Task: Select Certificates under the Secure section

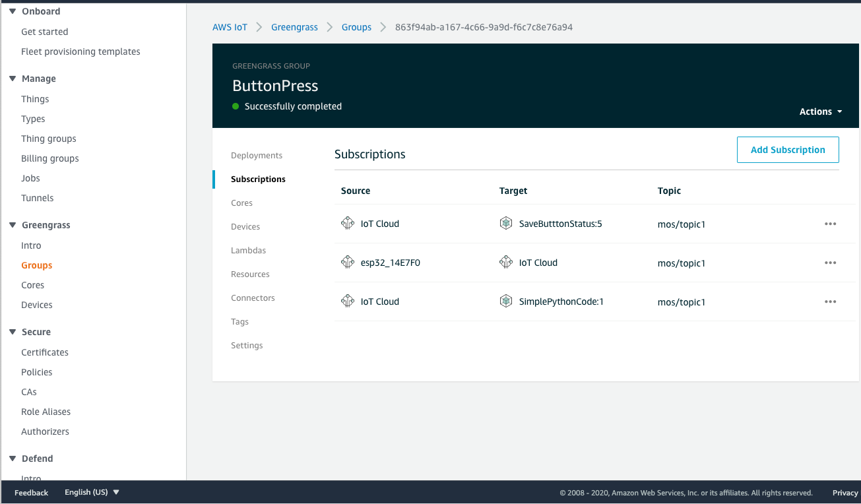Action: [x=44, y=352]
